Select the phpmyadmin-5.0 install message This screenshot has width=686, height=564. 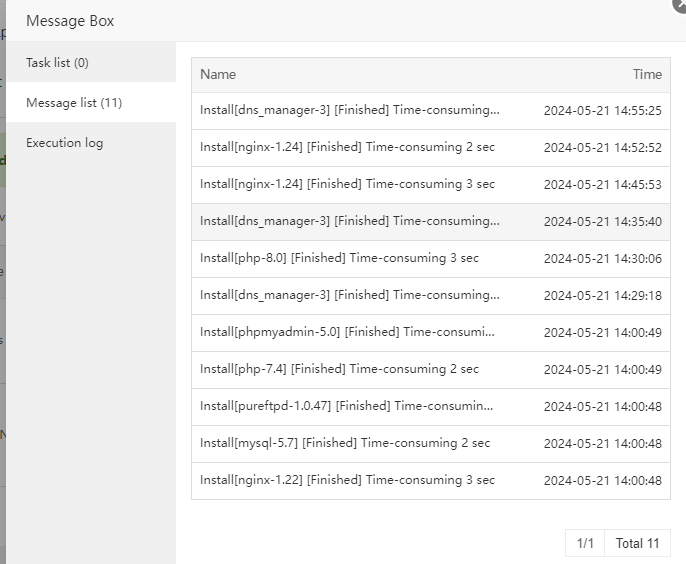coord(347,332)
